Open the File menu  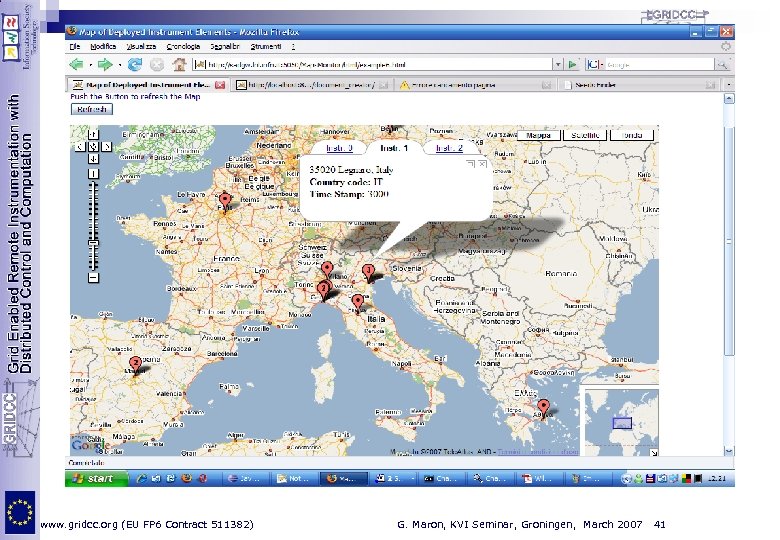[x=75, y=46]
